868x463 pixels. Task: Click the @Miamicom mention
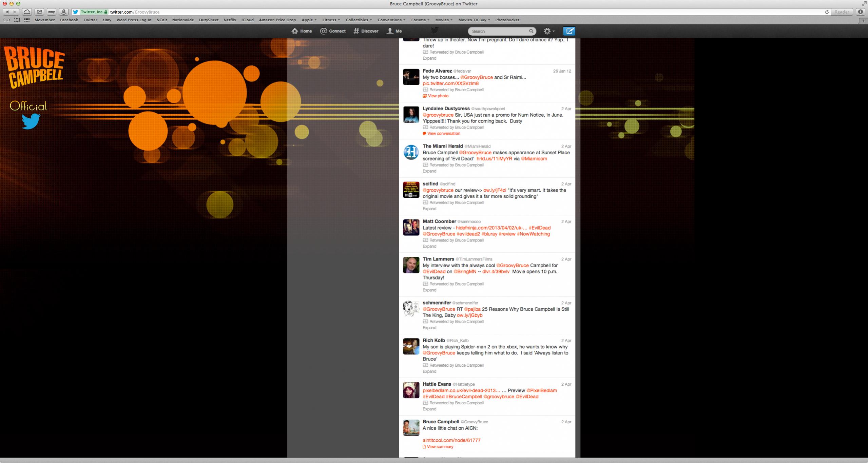pos(534,159)
